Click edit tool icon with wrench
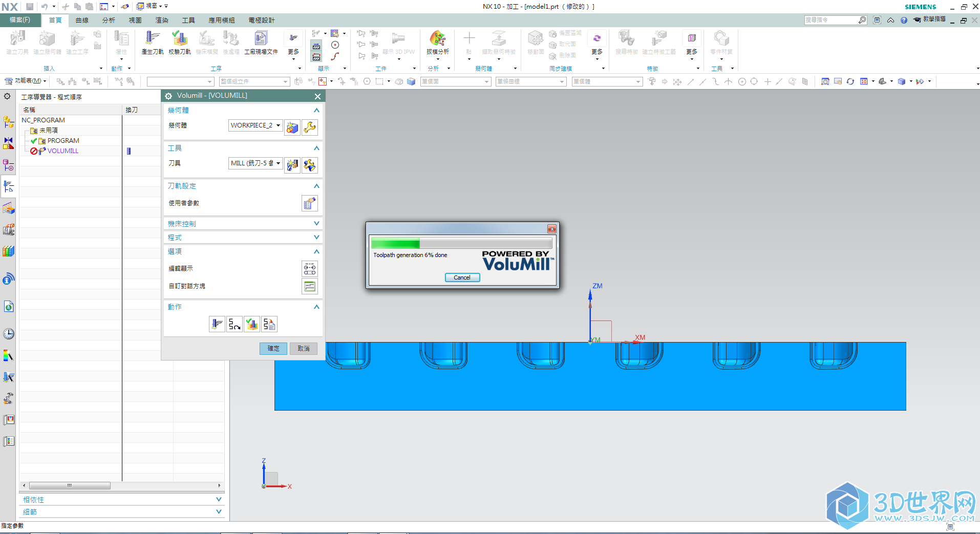The image size is (980, 534). 310,165
